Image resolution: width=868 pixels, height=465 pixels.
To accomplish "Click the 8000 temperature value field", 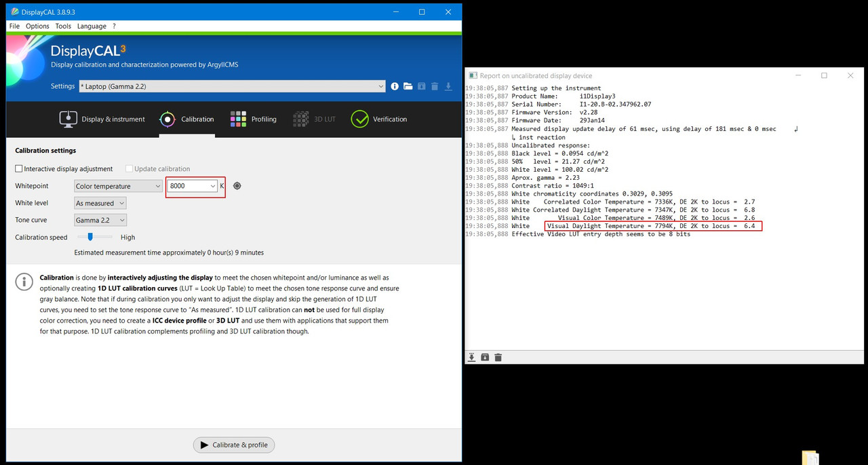I will tap(189, 186).
